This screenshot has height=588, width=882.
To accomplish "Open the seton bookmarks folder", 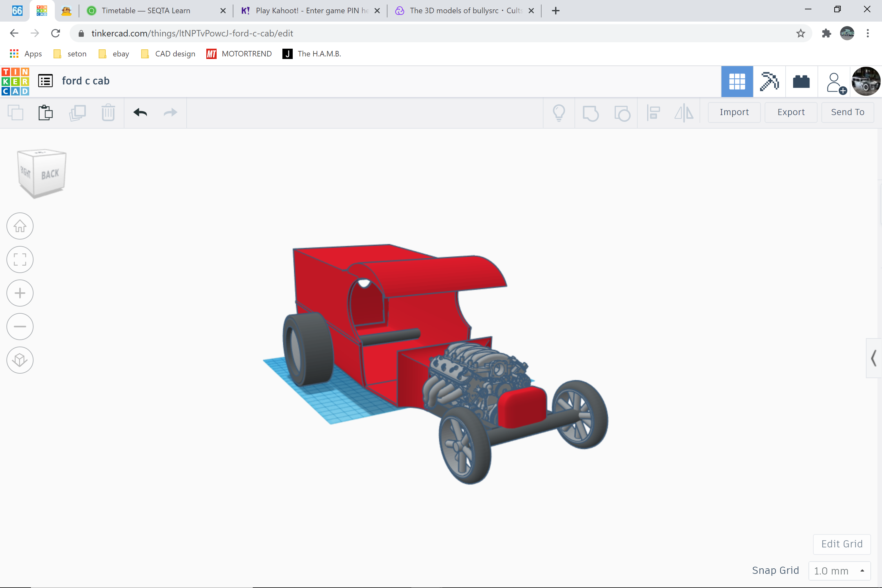I will coord(70,54).
